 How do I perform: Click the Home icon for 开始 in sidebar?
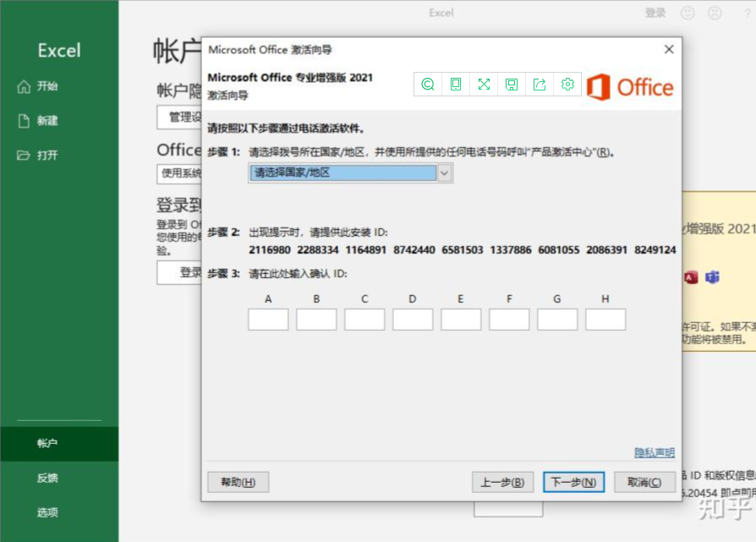click(x=24, y=87)
